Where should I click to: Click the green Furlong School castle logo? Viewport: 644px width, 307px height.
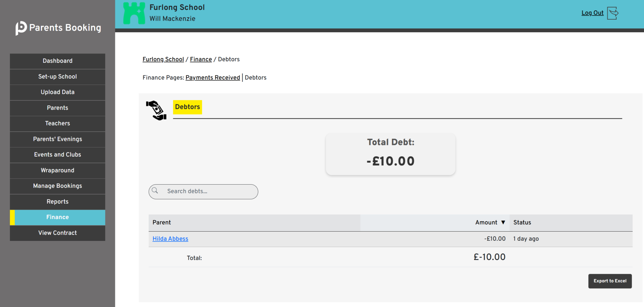134,13
